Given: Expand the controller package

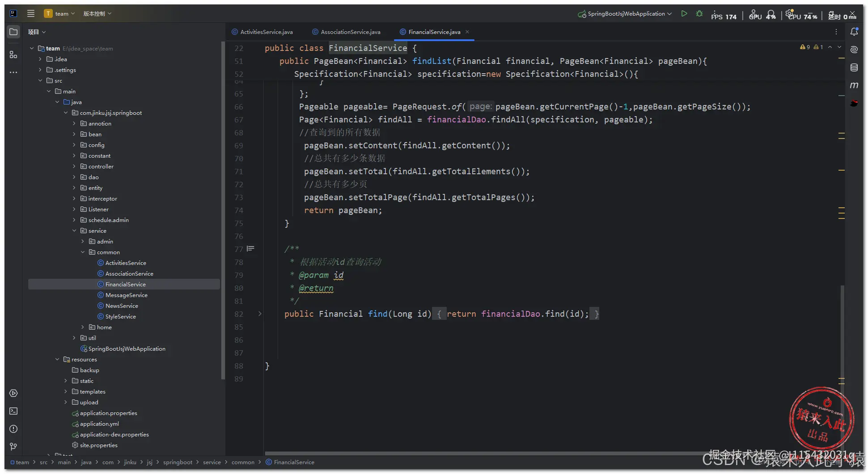Looking at the screenshot, I should tap(74, 166).
